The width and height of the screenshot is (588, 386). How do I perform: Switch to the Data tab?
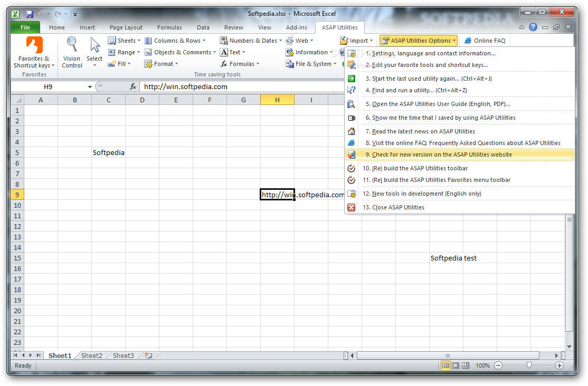203,27
